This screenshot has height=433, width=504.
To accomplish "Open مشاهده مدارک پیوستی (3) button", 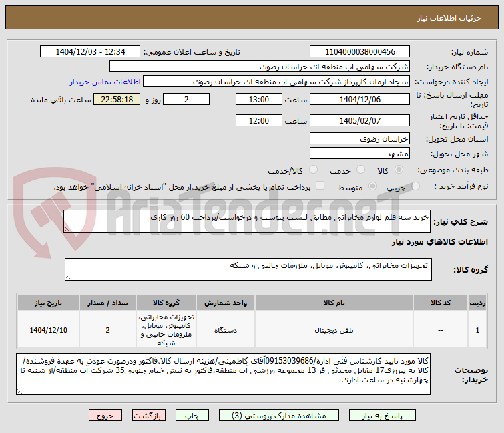I will (278, 416).
